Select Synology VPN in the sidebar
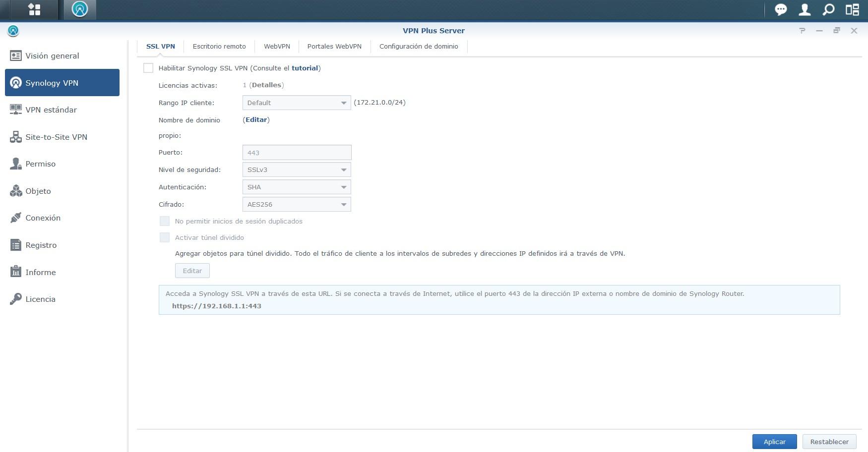The height and width of the screenshot is (452, 868). click(62, 83)
